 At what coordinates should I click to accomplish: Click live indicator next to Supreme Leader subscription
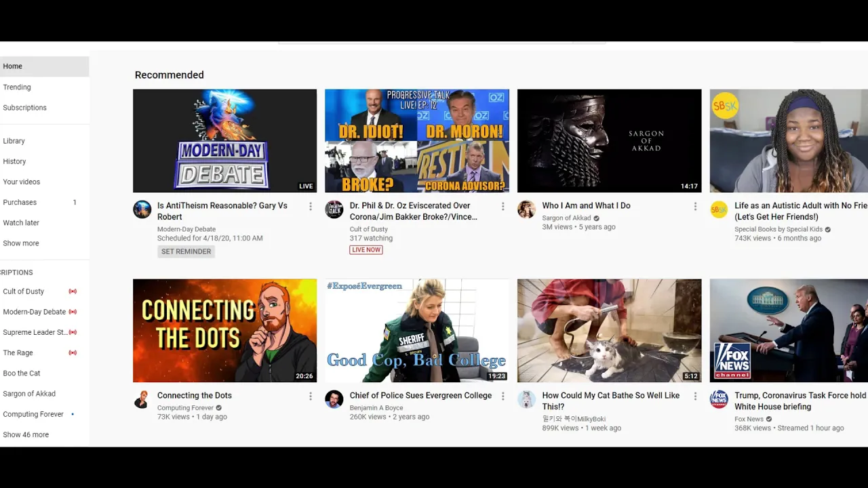(73, 332)
